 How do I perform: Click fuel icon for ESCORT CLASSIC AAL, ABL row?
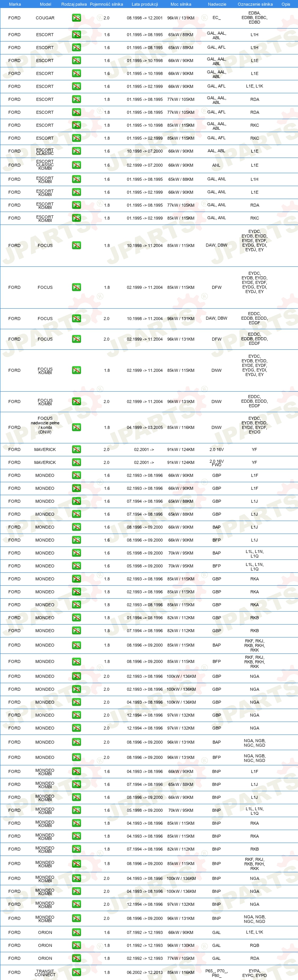click(x=76, y=151)
